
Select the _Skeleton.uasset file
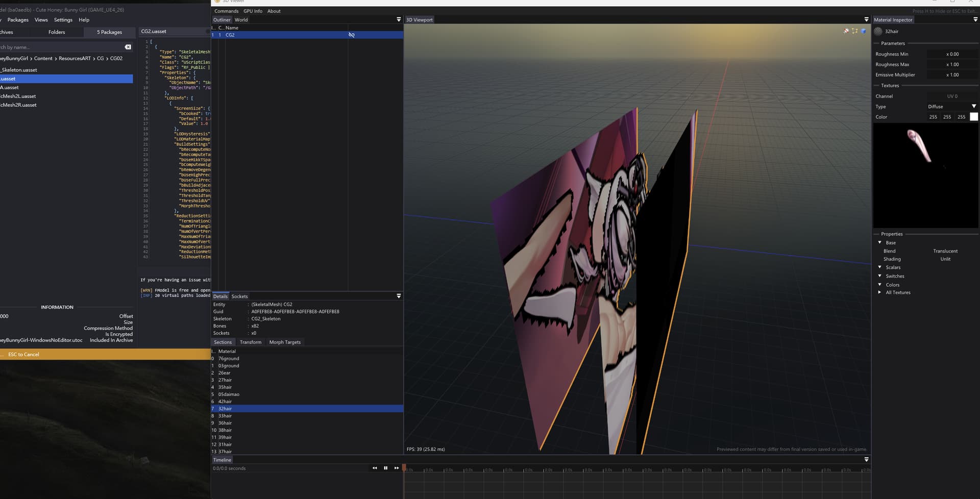pos(66,70)
